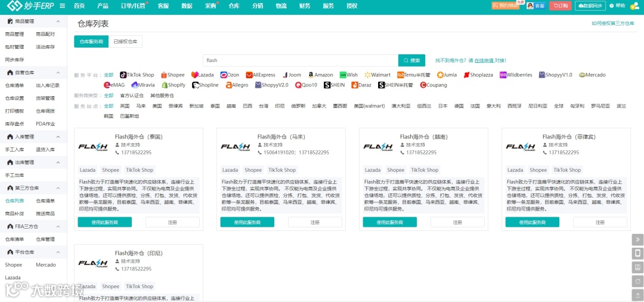This screenshot has width=644, height=302.
Task: Filter by Ozon platform icon
Action: pos(224,75)
